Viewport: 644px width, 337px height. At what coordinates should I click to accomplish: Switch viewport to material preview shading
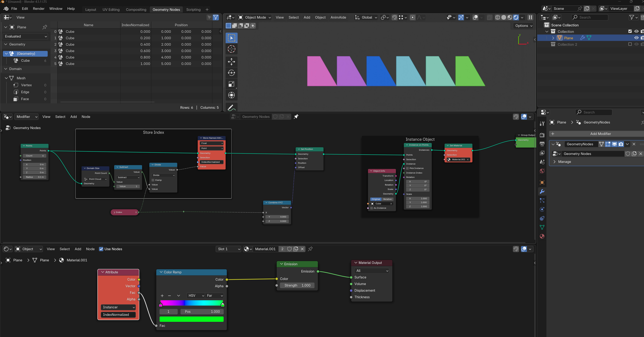pyautogui.click(x=510, y=17)
